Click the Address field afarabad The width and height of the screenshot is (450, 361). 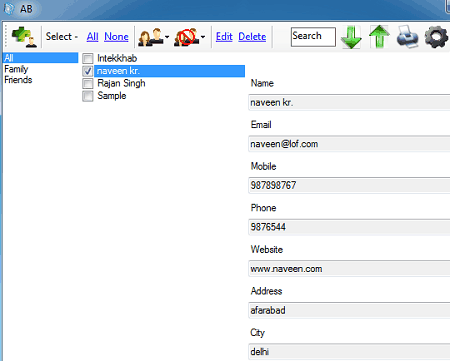pos(349,310)
